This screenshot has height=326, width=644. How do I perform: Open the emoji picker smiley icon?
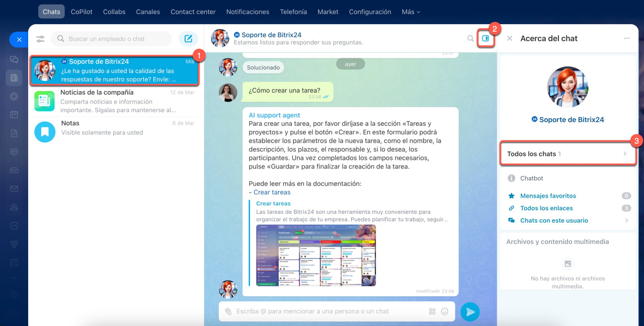444,311
